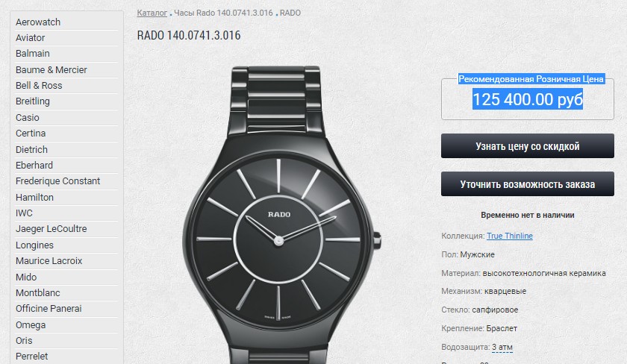627x364 pixels.
Task: Open the Casio brand page
Action: [27, 117]
